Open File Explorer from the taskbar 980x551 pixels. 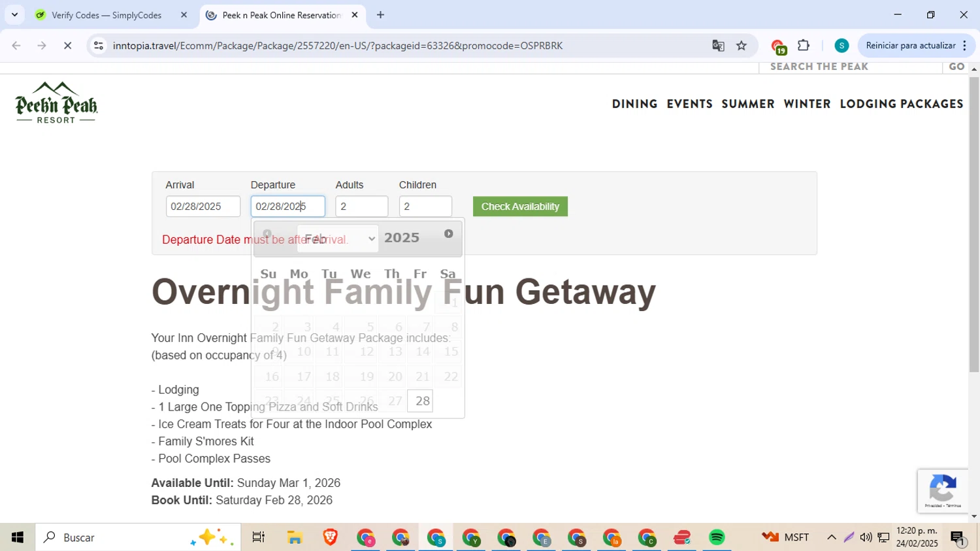(295, 537)
